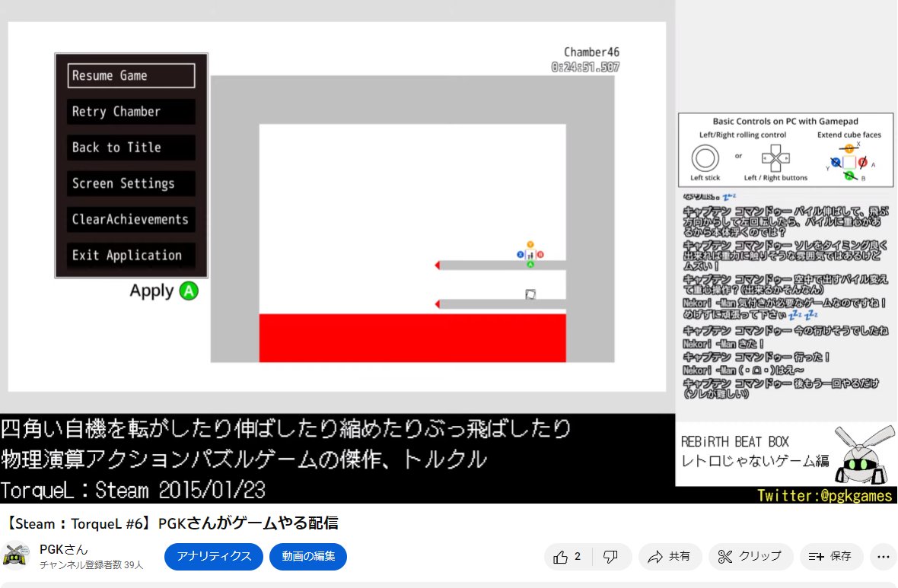Click the small tilted square block
Image resolution: width=898 pixels, height=588 pixels.
pos(530,294)
